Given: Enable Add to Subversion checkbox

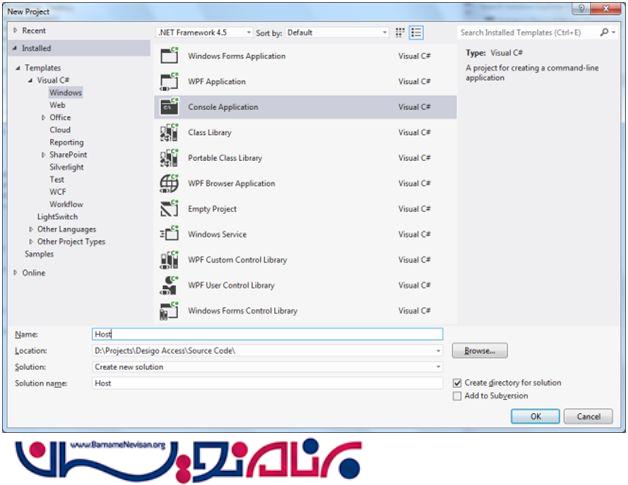Looking at the screenshot, I should point(458,396).
